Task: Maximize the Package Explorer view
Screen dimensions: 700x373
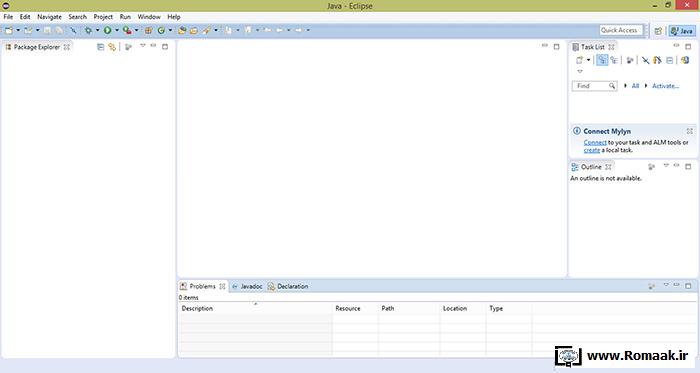Action: point(165,46)
